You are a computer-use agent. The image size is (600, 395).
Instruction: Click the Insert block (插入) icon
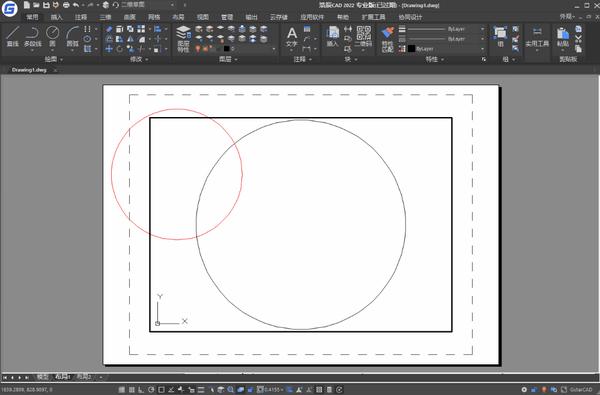333,37
